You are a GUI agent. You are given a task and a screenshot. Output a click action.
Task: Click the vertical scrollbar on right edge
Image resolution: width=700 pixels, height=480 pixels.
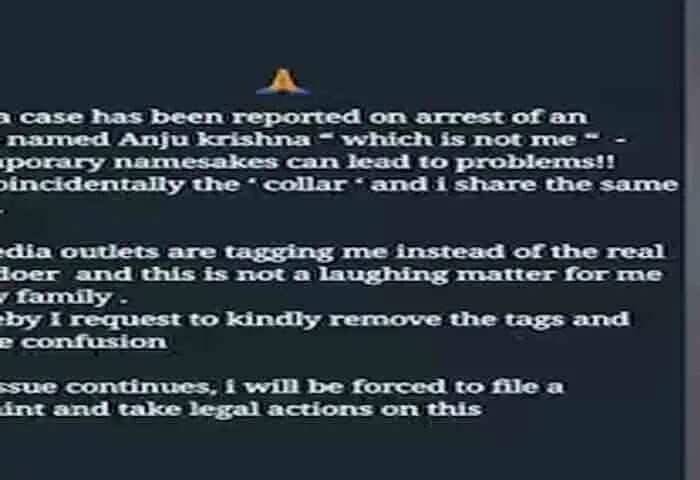(692, 240)
